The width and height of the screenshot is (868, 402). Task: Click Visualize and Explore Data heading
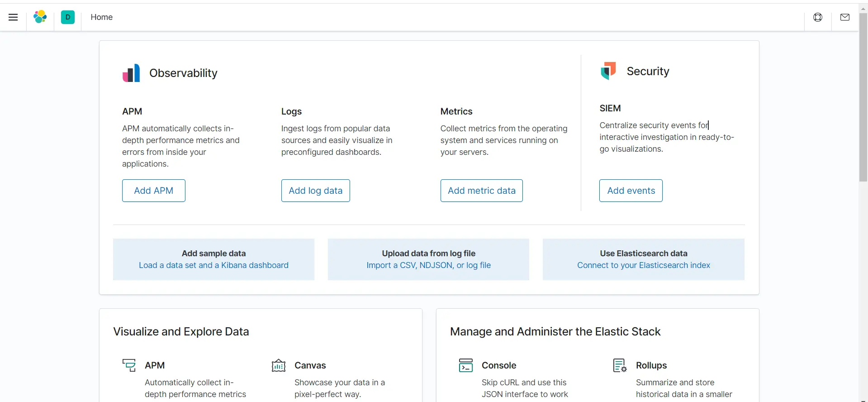click(181, 331)
